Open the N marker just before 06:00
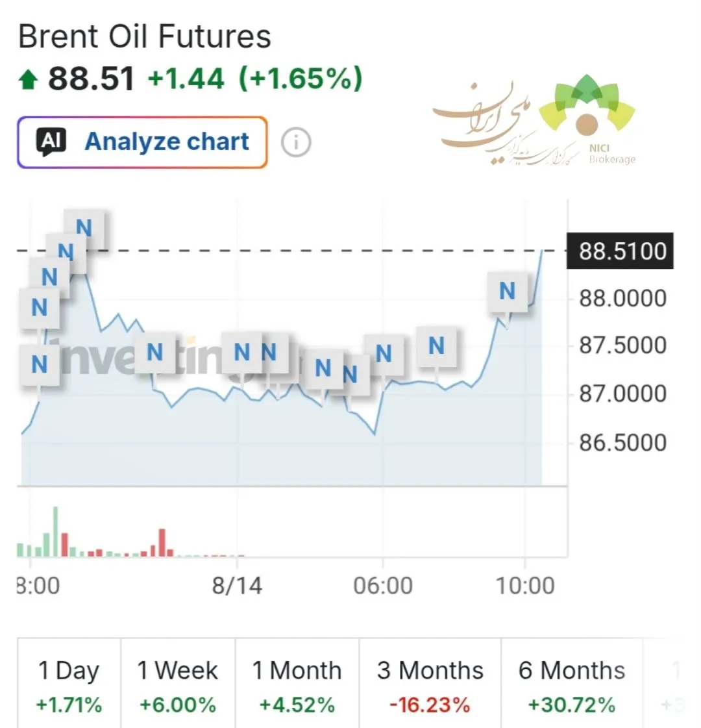 click(x=350, y=374)
